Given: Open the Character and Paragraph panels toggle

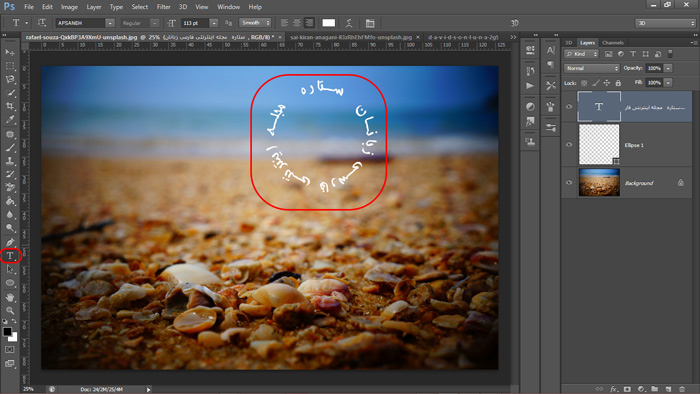Looking at the screenshot, I should pos(370,23).
